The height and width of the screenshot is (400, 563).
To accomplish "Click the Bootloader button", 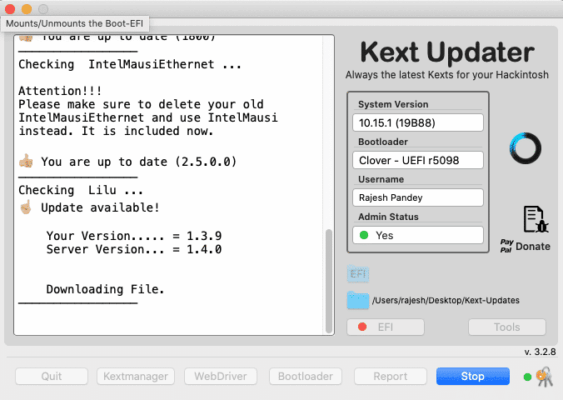I will [305, 376].
